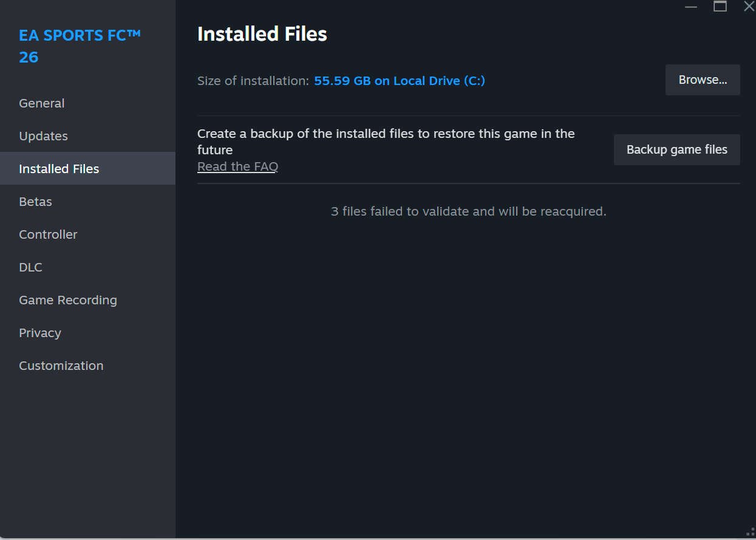Maximize the properties window

click(x=720, y=7)
